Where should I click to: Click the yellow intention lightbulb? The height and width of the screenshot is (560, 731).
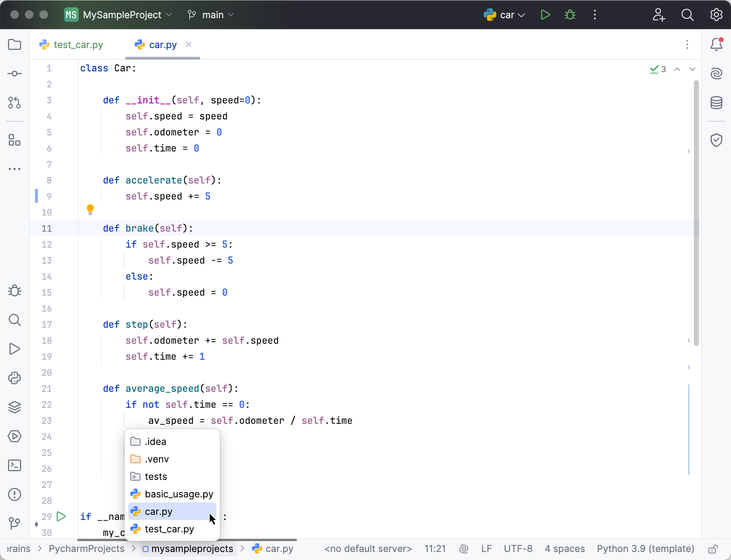pyautogui.click(x=90, y=209)
